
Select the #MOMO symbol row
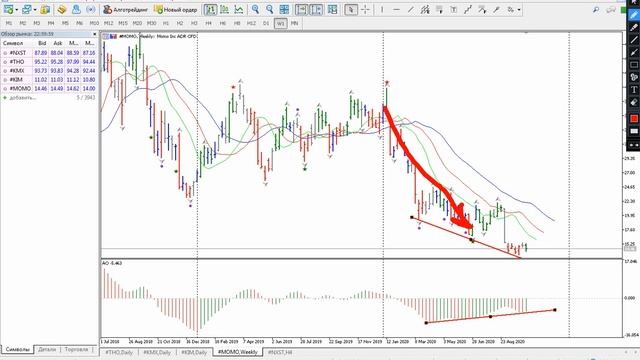click(49, 89)
